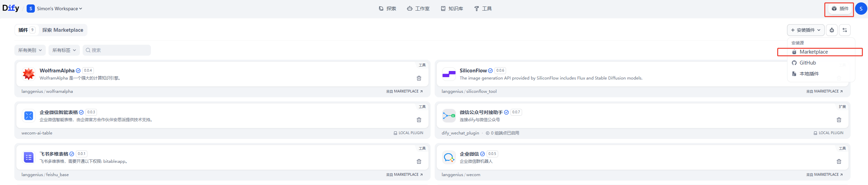Open 来自 Marketplace link for wolframalpha
The image size is (868, 185).
pyautogui.click(x=404, y=91)
